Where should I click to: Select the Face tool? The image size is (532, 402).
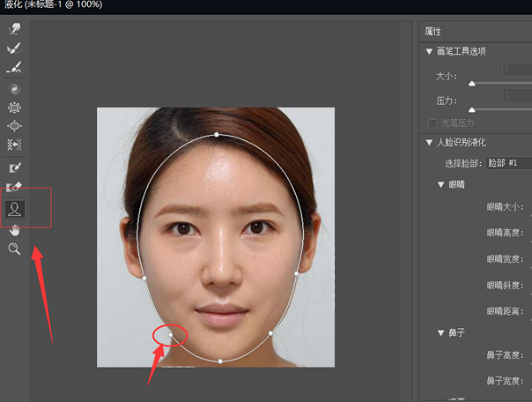click(x=15, y=209)
